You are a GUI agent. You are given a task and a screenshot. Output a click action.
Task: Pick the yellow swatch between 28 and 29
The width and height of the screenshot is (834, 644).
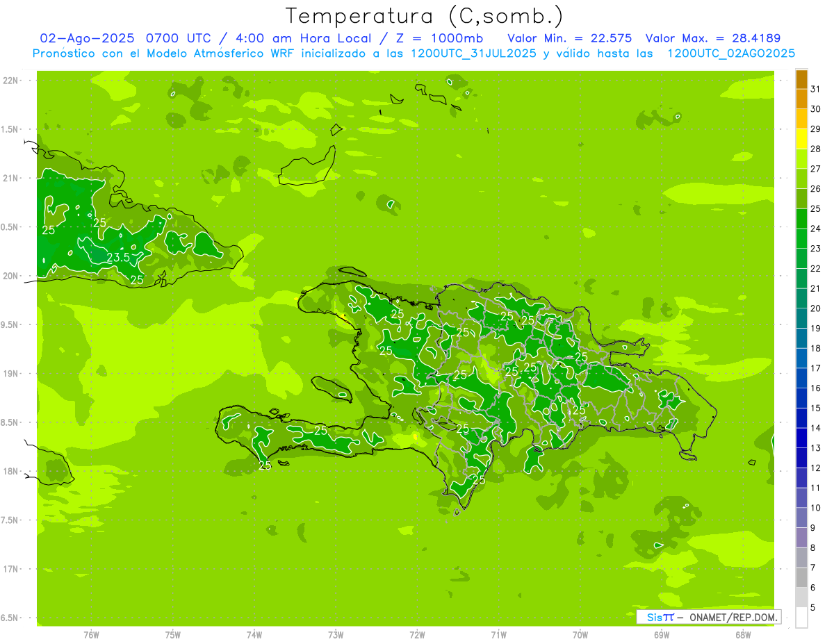coord(801,139)
